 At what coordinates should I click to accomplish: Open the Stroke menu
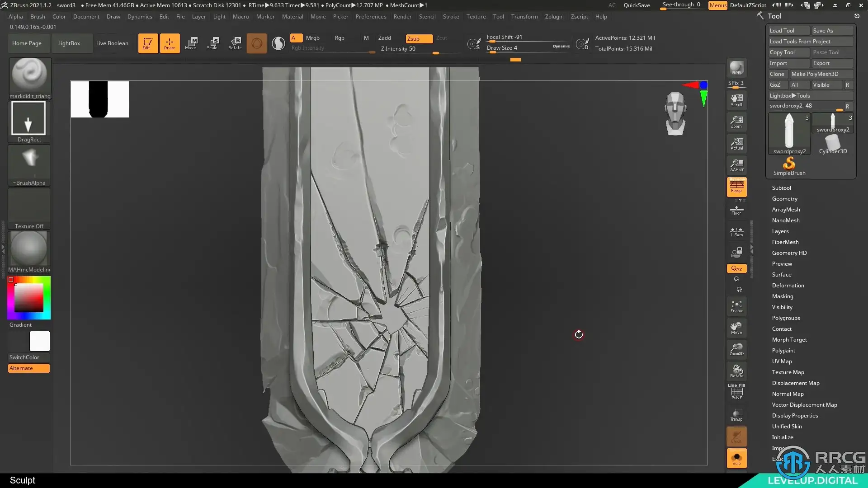pos(450,17)
